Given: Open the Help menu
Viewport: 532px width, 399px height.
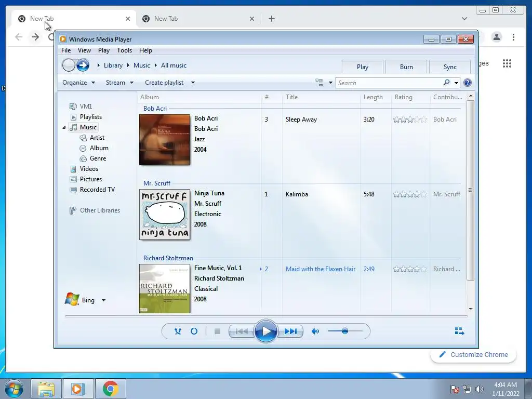Looking at the screenshot, I should [x=145, y=50].
